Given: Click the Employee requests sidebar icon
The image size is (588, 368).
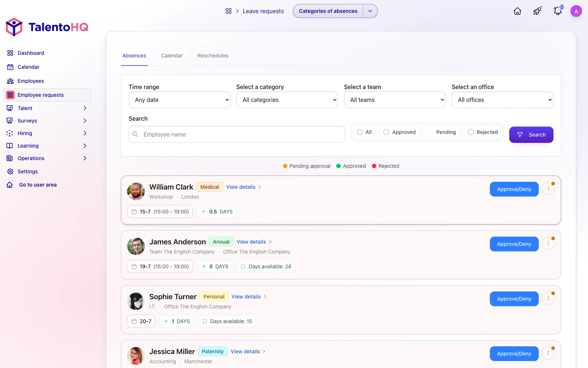Looking at the screenshot, I should click(x=10, y=95).
